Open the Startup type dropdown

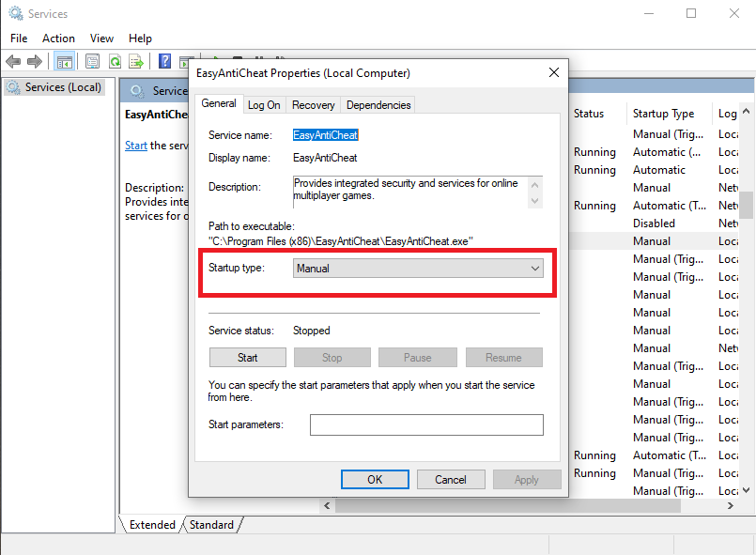point(418,268)
